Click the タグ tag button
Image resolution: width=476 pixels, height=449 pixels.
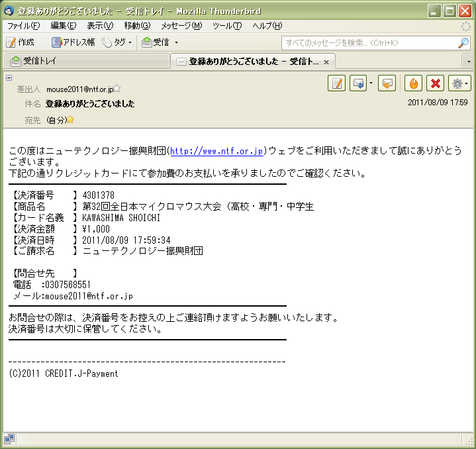point(113,42)
